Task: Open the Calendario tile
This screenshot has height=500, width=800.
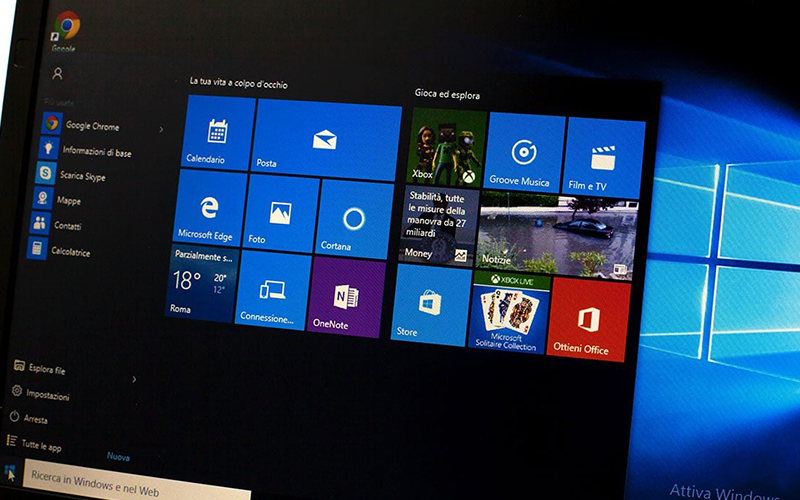Action: pyautogui.click(x=218, y=133)
